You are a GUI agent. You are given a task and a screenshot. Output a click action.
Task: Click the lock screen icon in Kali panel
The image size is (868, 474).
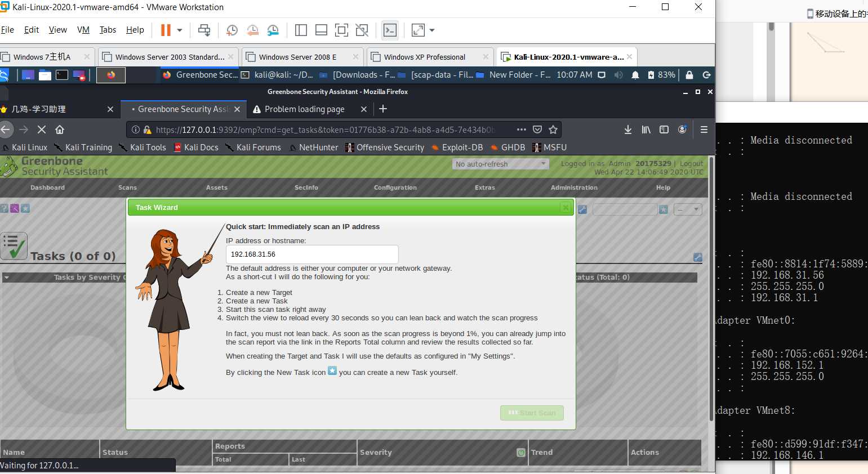pyautogui.click(x=689, y=75)
